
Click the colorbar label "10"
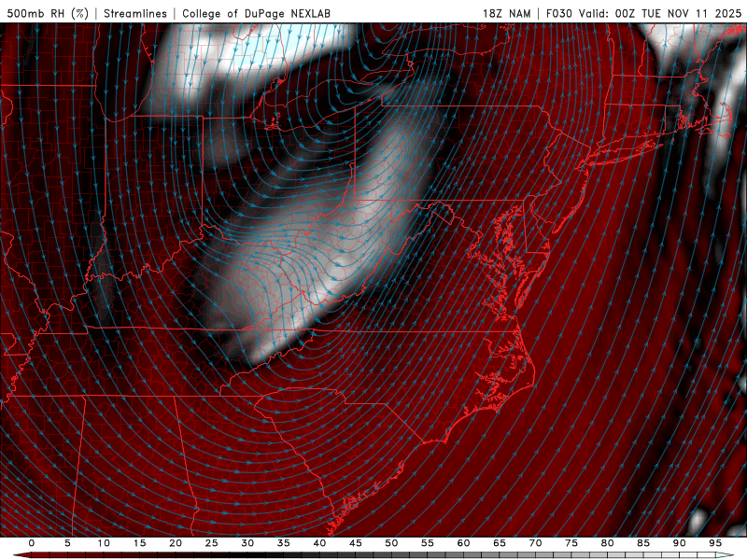[x=104, y=543]
